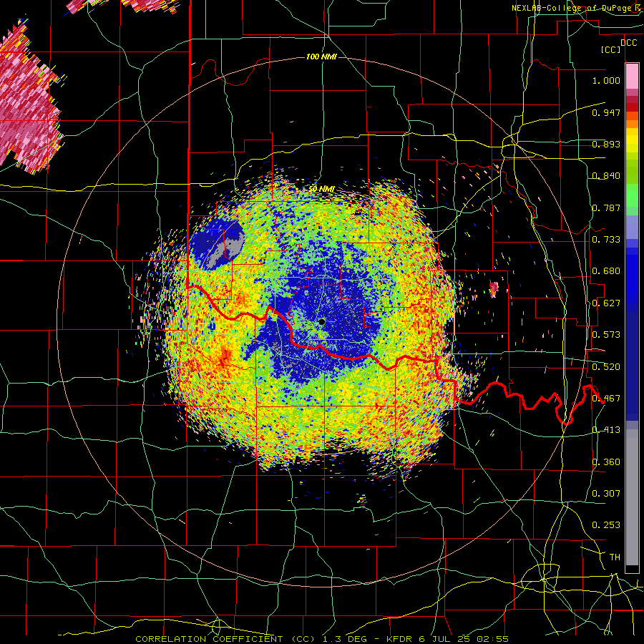This screenshot has height=644, width=644.
Task: Select the 0.413 scale value
Action: tap(606, 430)
